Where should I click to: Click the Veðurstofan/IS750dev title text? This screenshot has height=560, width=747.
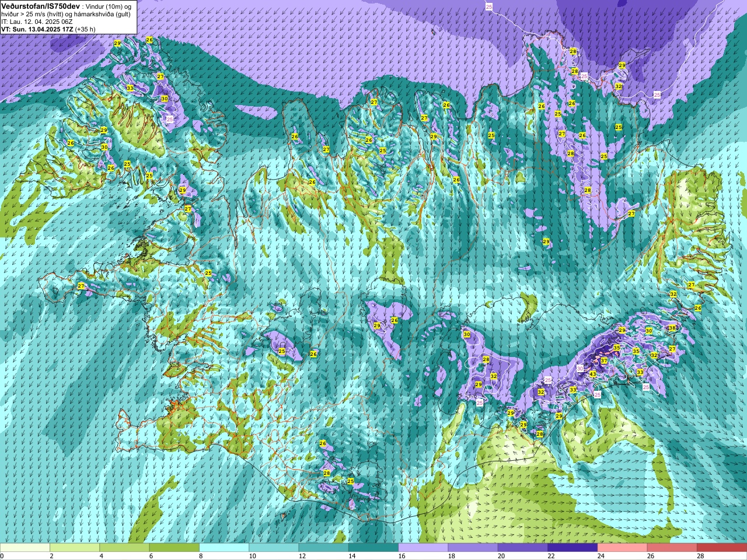tap(40, 5)
